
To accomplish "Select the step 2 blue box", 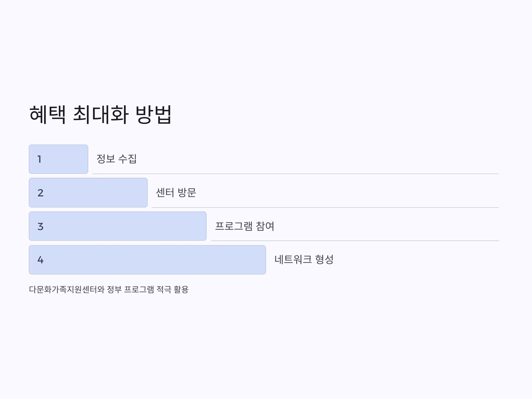I will pos(88,193).
